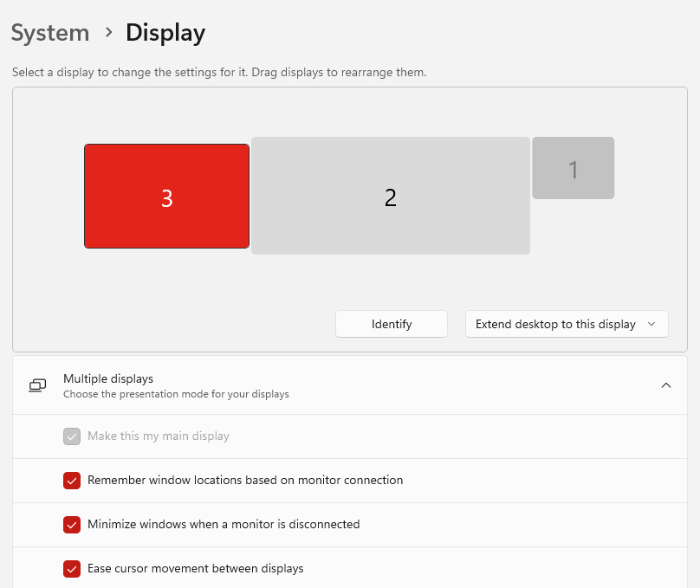Uncheck Remember window locations checkbox

[x=72, y=481]
